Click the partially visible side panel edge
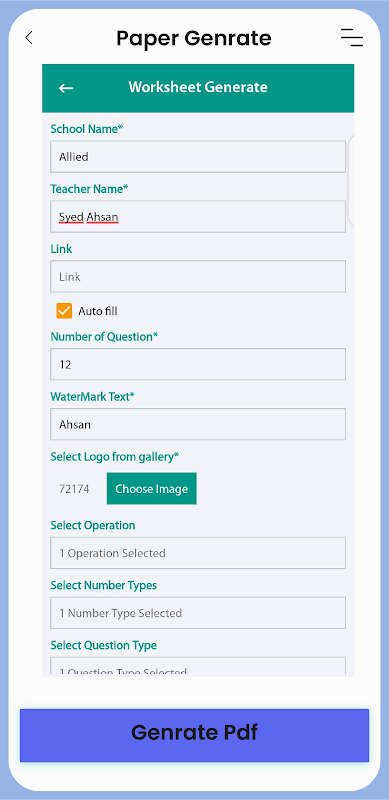The height and width of the screenshot is (800, 389). pos(351,181)
